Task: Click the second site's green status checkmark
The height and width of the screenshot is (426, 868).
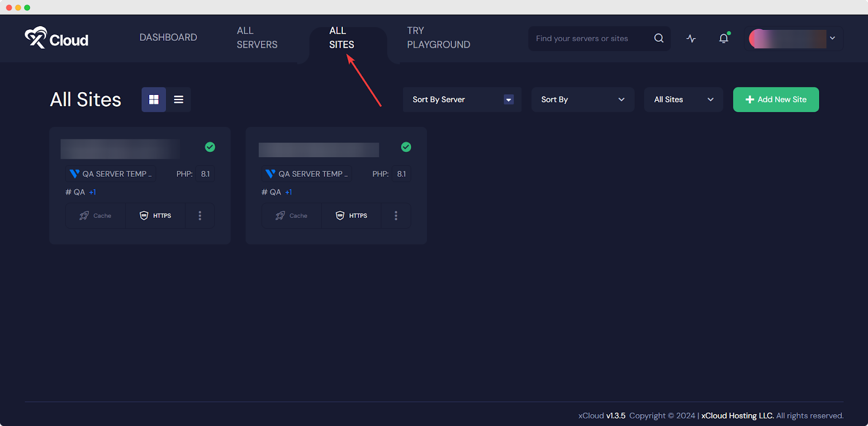Action: (406, 147)
